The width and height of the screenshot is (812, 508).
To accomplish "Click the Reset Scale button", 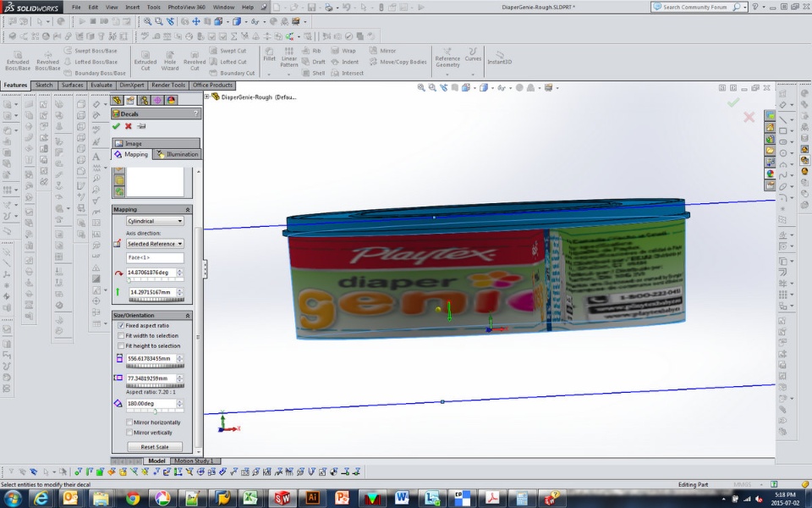I will pos(155,447).
